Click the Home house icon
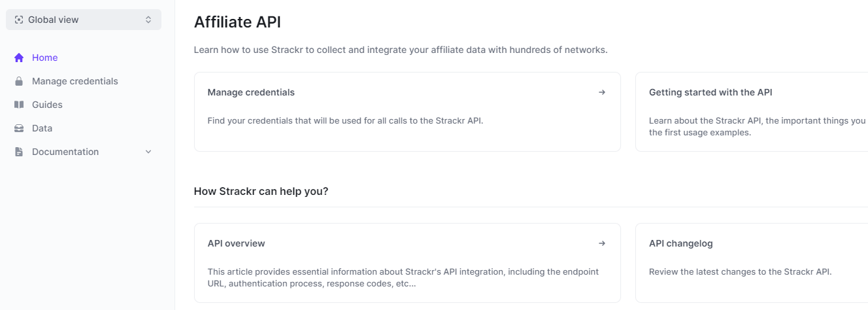This screenshot has width=868, height=310. (19, 58)
